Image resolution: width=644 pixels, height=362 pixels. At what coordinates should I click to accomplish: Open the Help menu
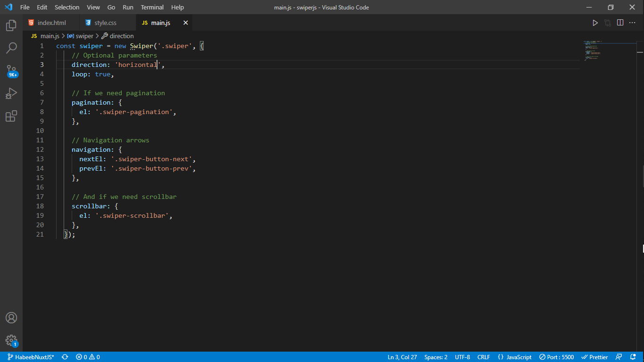pos(177,7)
